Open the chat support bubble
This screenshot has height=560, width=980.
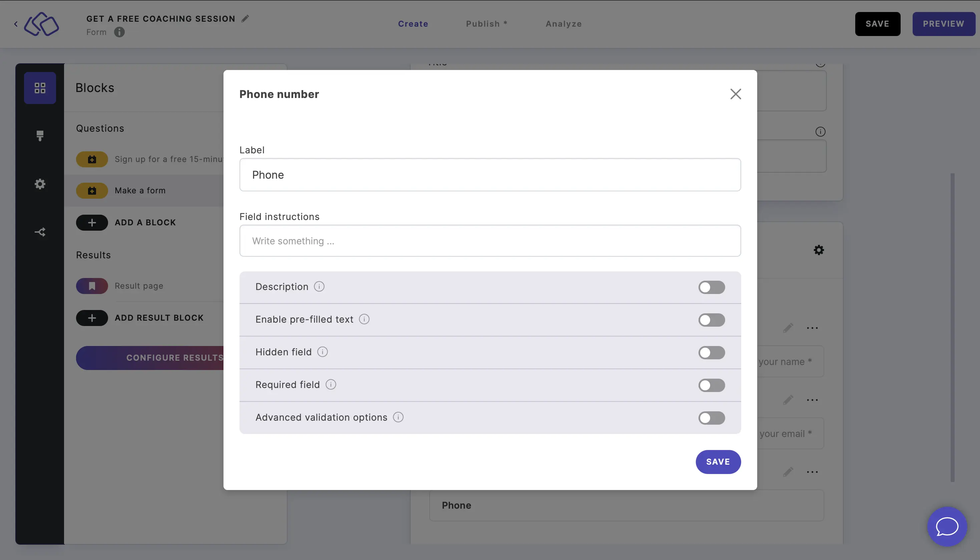(x=947, y=527)
